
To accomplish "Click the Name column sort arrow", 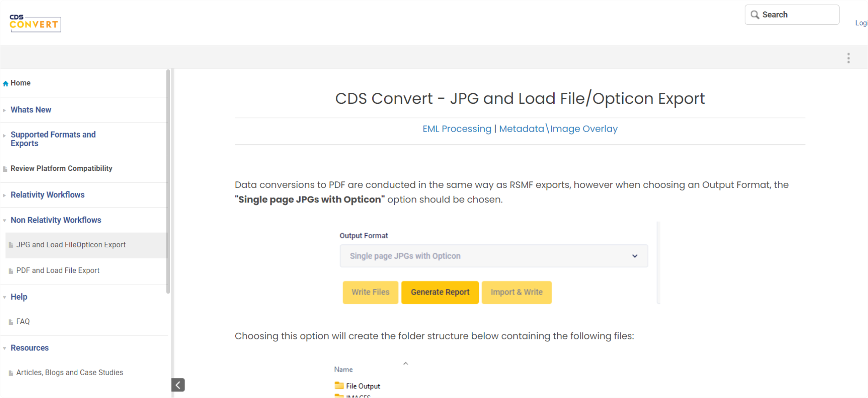I will [405, 364].
